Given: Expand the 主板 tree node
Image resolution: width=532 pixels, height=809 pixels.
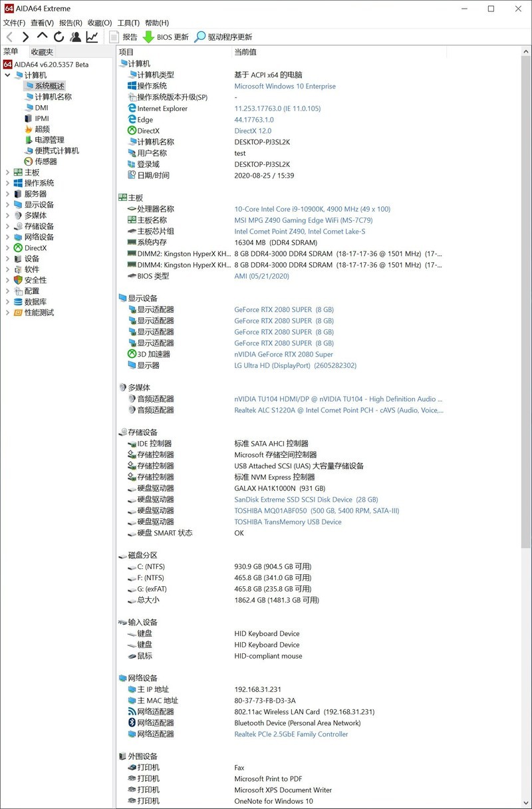Looking at the screenshot, I should point(7,172).
